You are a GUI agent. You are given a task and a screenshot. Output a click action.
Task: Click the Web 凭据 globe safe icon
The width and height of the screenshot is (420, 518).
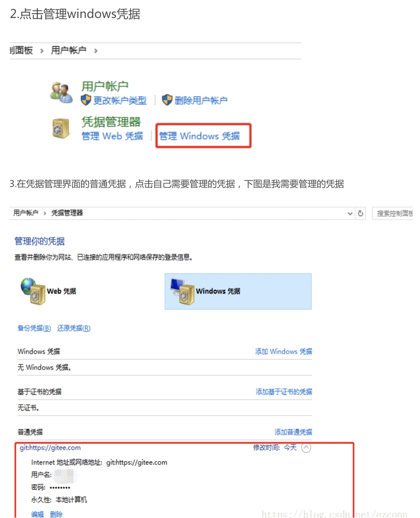pyautogui.click(x=33, y=291)
